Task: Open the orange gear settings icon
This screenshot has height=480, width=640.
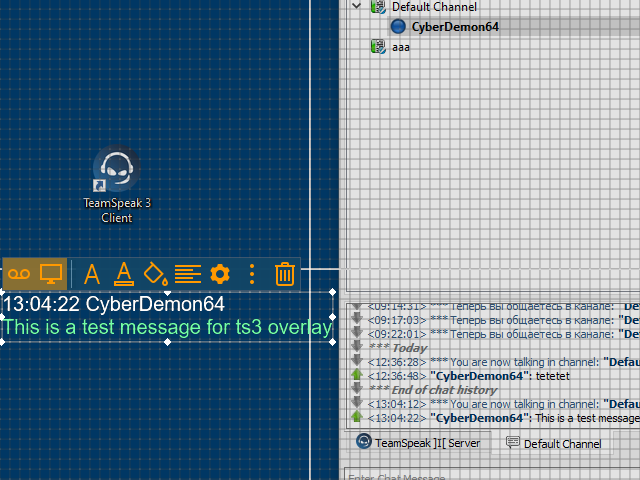Action: tap(220, 274)
